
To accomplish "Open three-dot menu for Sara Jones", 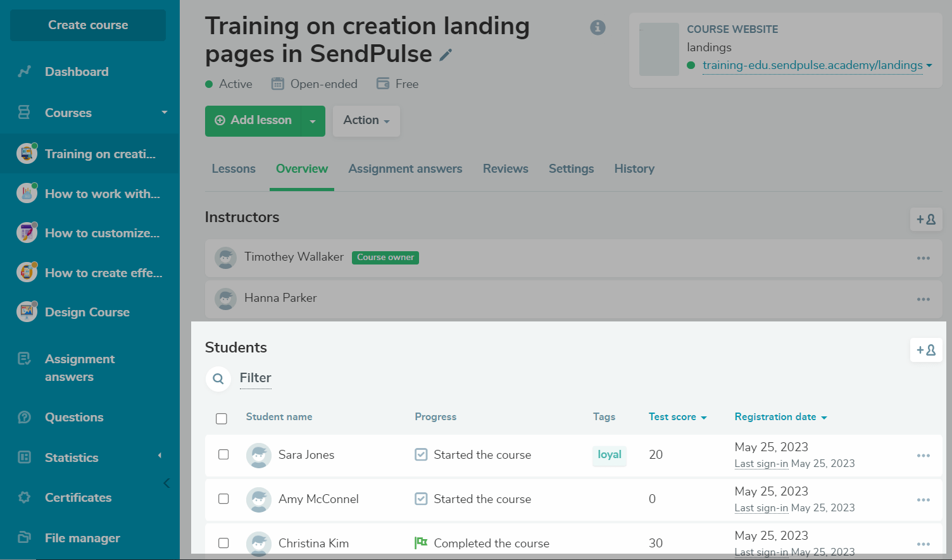I will click(x=923, y=456).
